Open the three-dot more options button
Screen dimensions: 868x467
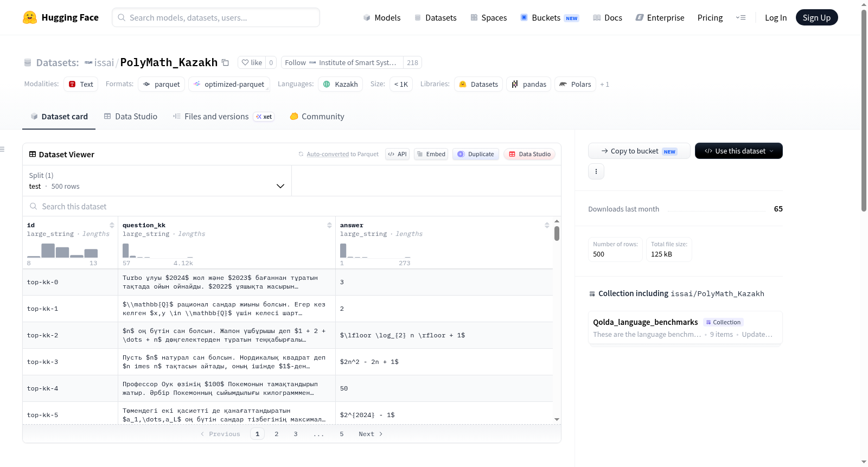click(x=596, y=171)
